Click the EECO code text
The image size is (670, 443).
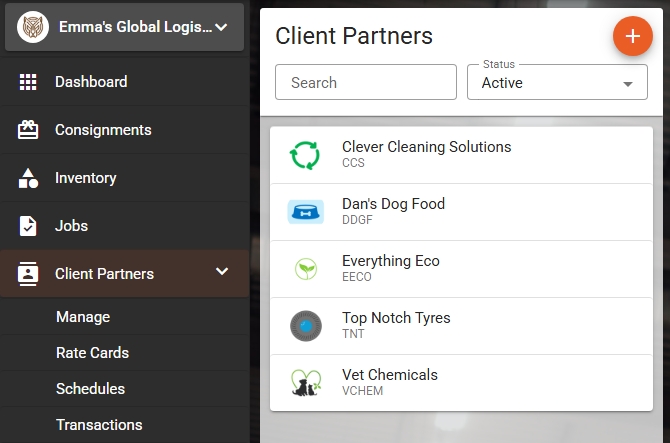click(357, 277)
